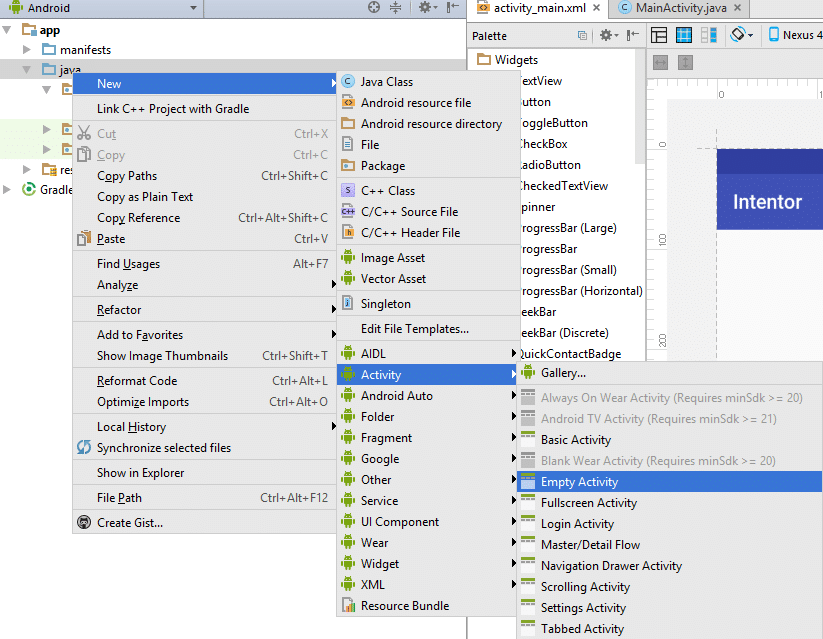Expand the res folder arrow
The width and height of the screenshot is (823, 639).
pyautogui.click(x=27, y=170)
